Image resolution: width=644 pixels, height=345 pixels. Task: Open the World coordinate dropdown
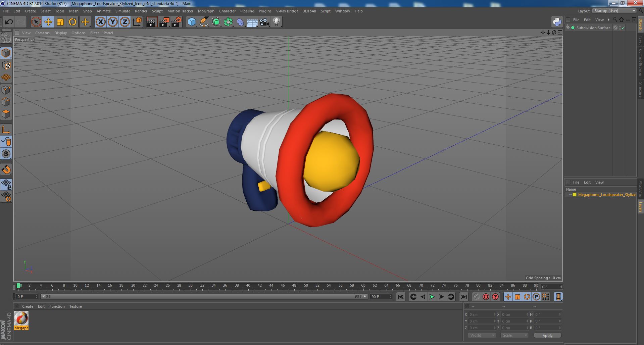(482, 335)
